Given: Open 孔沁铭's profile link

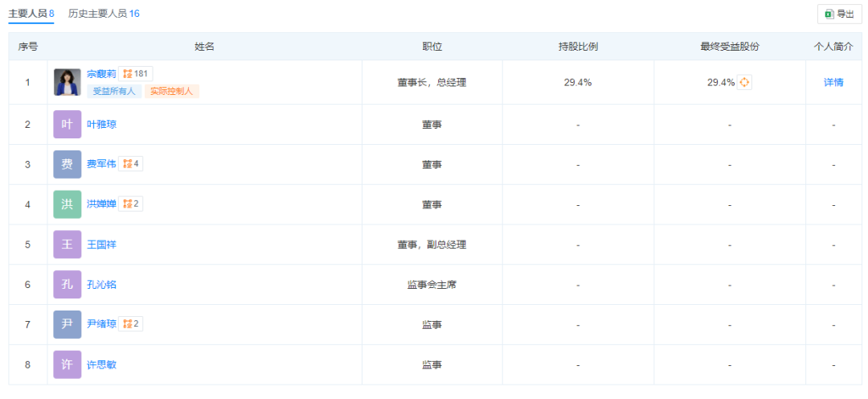Looking at the screenshot, I should click(102, 285).
